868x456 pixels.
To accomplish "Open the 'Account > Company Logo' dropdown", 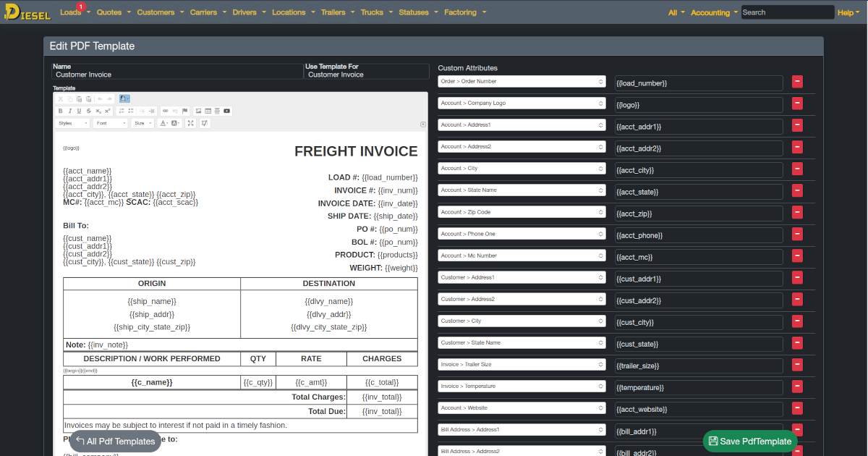I will tap(522, 104).
